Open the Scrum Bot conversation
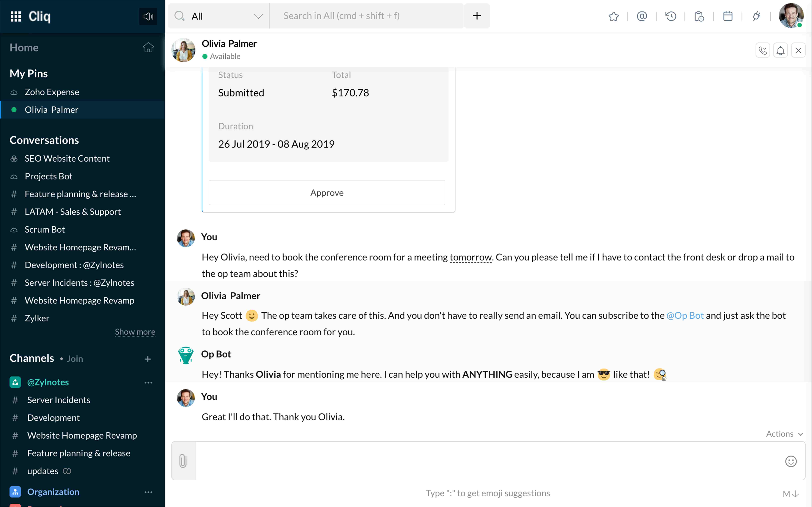The height and width of the screenshot is (507, 812). tap(45, 230)
